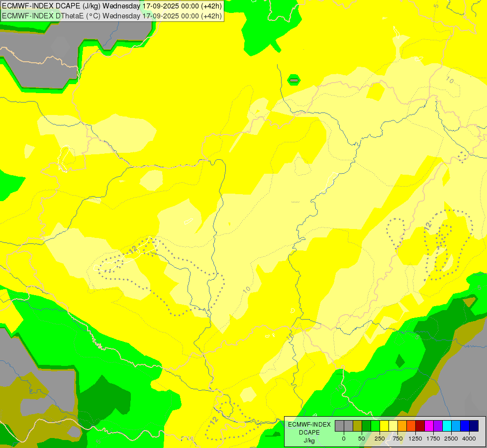Select the red-orange legend swatch
This screenshot has height=448, width=487.
pos(411,426)
